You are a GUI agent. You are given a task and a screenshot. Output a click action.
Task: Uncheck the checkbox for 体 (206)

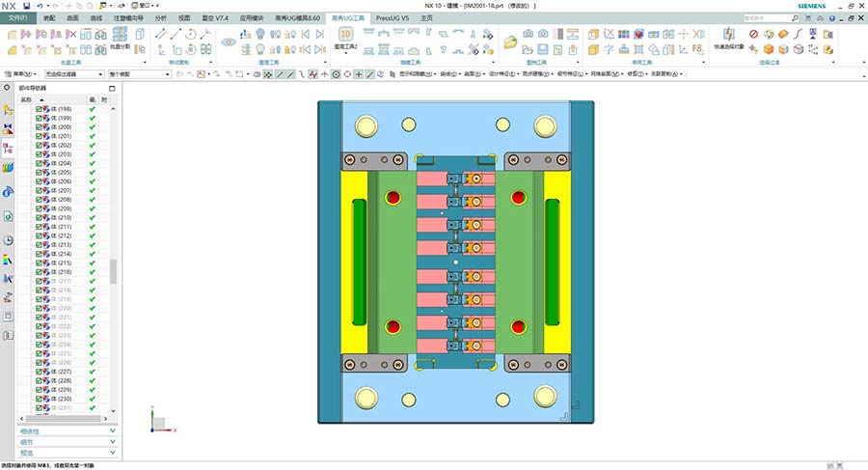[x=39, y=181]
